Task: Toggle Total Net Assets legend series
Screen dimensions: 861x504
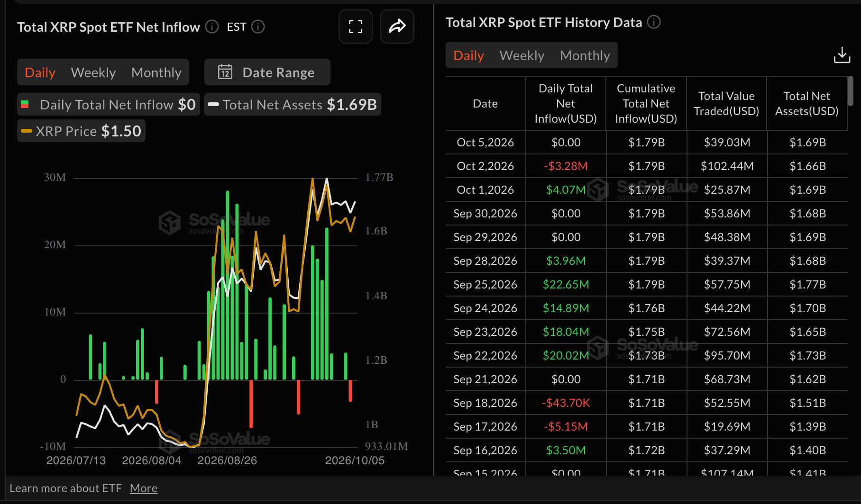Action: coord(293,104)
